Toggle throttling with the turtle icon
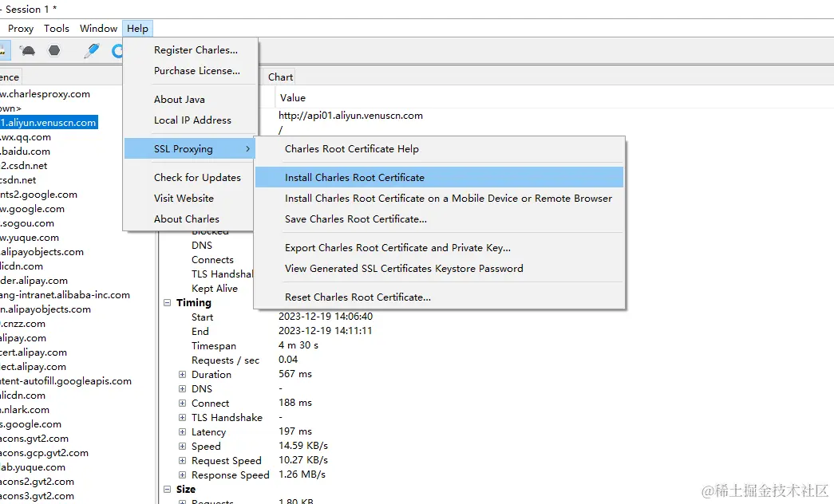The image size is (834, 504). pyautogui.click(x=27, y=50)
